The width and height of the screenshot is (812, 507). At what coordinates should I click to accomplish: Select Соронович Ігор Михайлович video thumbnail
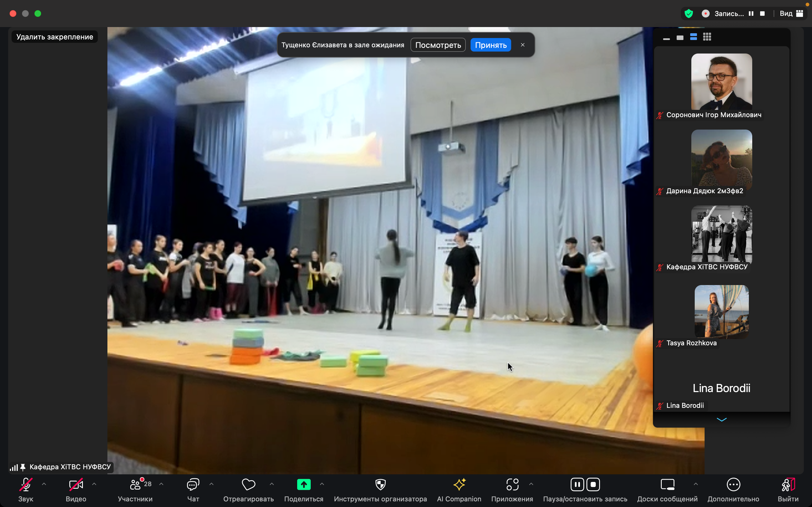pos(721,81)
